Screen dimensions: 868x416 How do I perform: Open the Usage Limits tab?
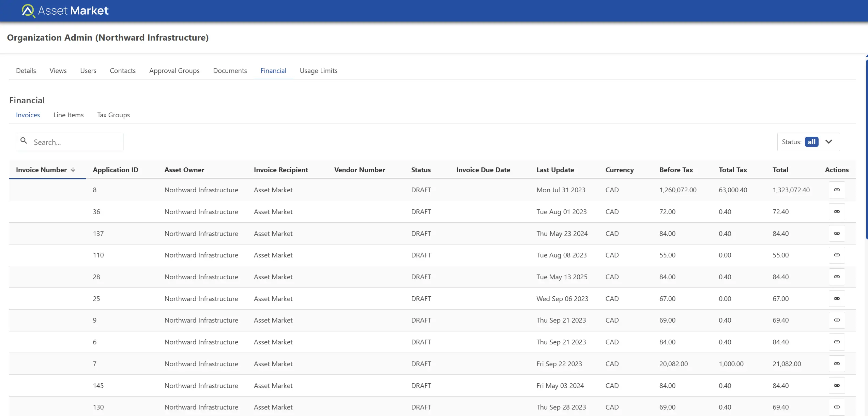(319, 71)
